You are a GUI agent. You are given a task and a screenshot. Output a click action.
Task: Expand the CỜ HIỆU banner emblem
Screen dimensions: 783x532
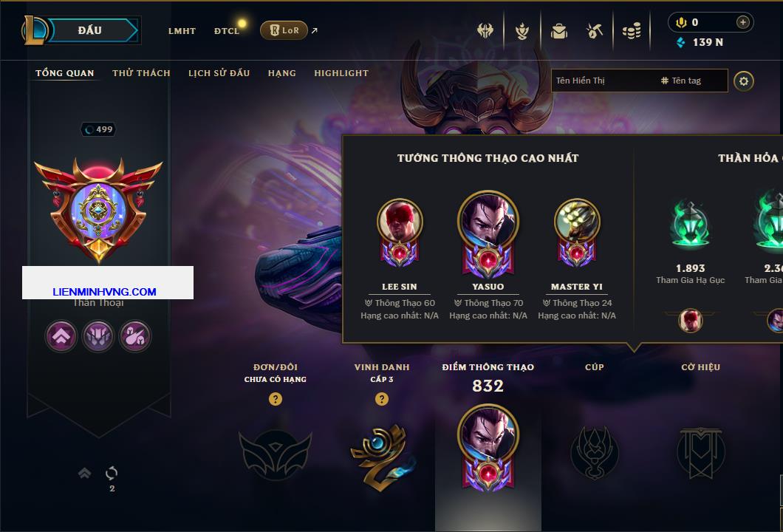[700, 453]
